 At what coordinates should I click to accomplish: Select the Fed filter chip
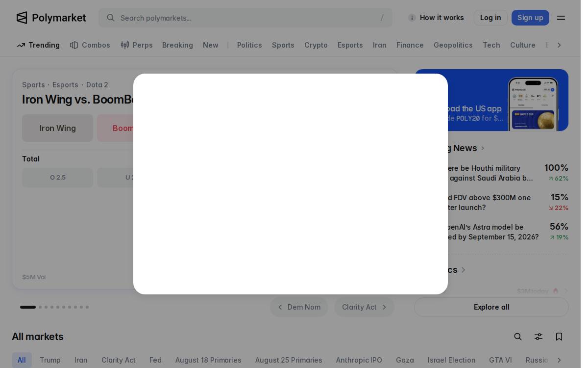(155, 360)
